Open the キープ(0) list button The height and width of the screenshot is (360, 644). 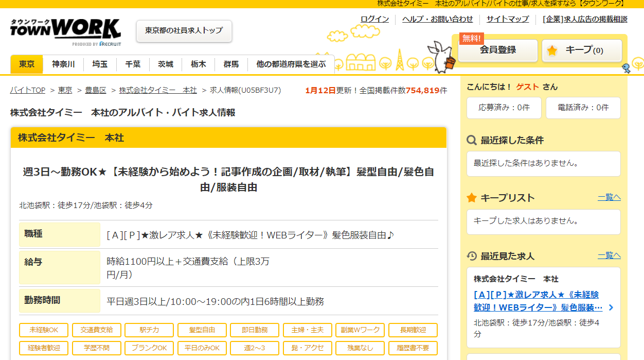click(582, 50)
